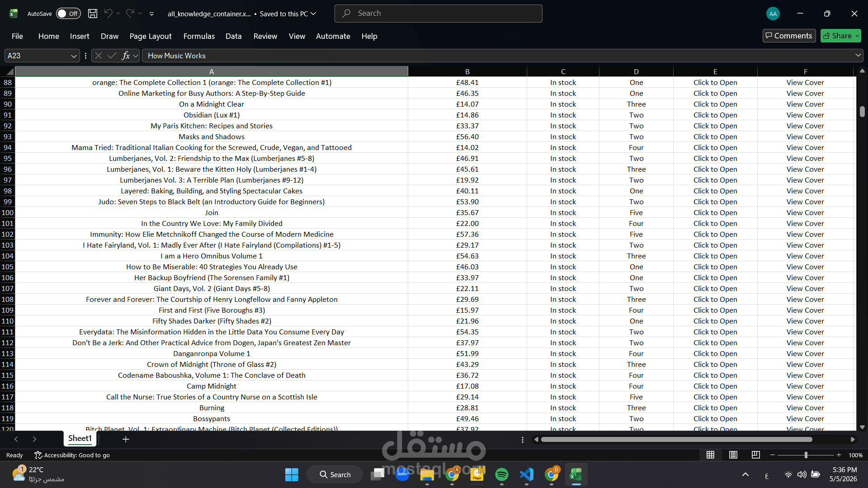Select the cell 'On a Midnight Clear'
The height and width of the screenshot is (488, 868).
(x=212, y=104)
